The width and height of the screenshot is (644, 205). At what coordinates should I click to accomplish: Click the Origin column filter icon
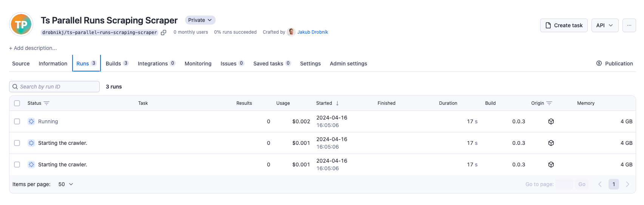549,103
